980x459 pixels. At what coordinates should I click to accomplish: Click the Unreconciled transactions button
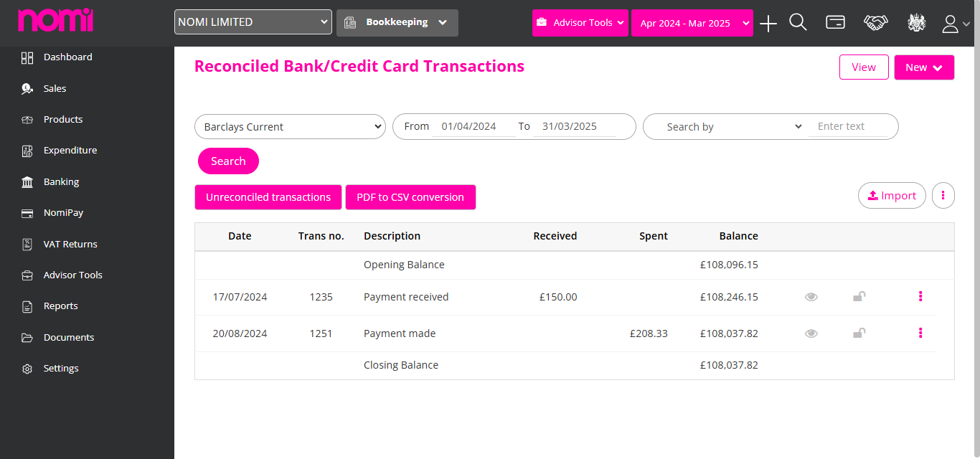click(268, 197)
